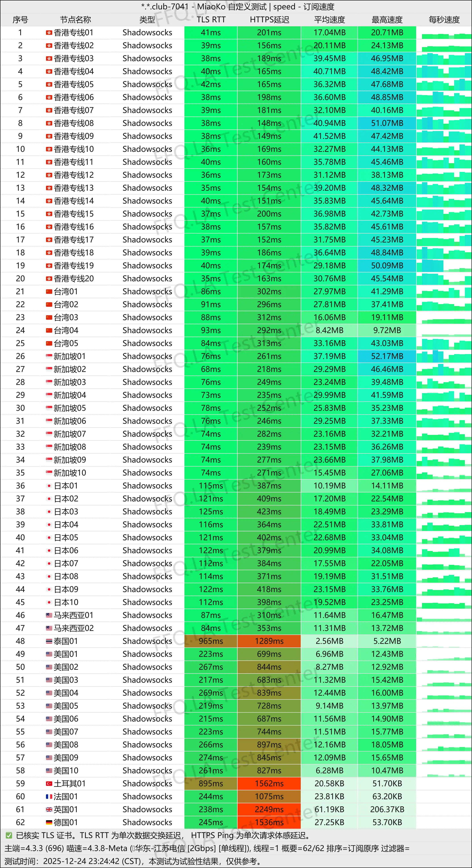The height and width of the screenshot is (868, 472).
Task: Select the row for 泰国01
Action: [x=236, y=641]
